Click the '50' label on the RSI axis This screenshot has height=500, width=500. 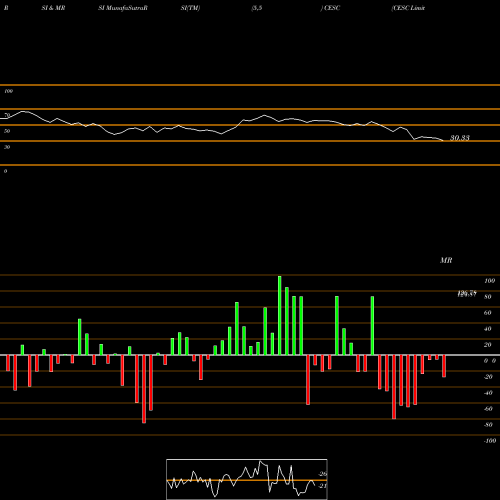(7, 131)
